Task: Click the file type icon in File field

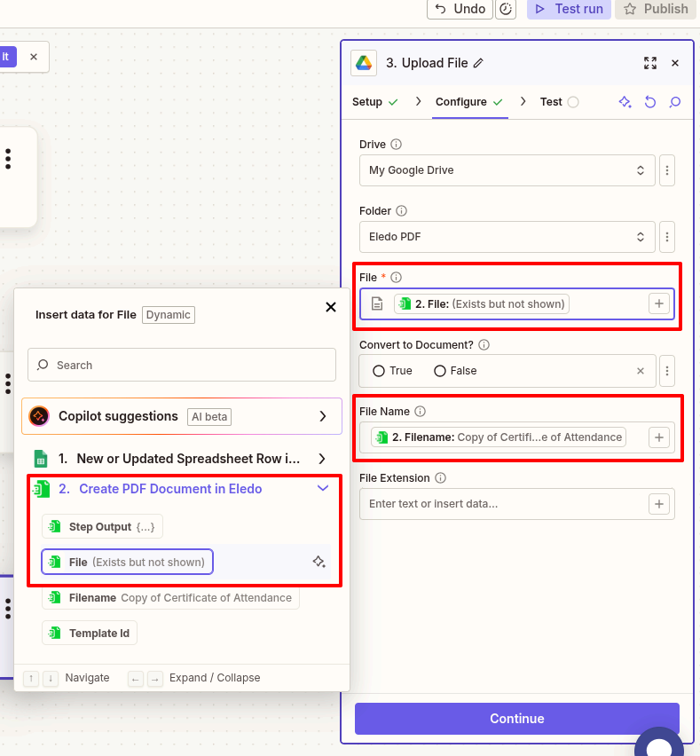Action: point(377,303)
